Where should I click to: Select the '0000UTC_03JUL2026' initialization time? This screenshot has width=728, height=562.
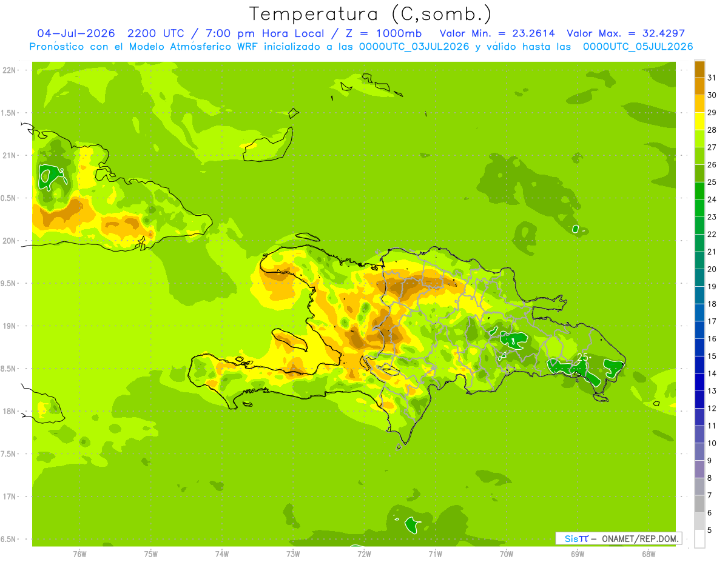coord(414,47)
